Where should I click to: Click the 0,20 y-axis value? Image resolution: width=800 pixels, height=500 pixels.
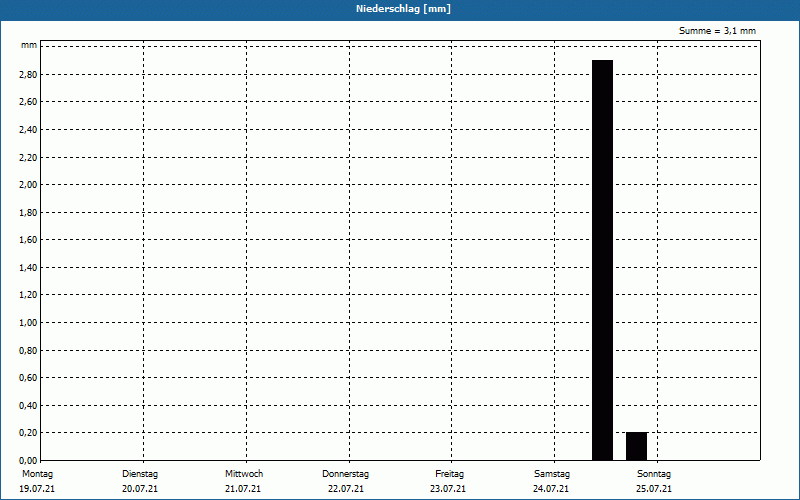[28, 433]
